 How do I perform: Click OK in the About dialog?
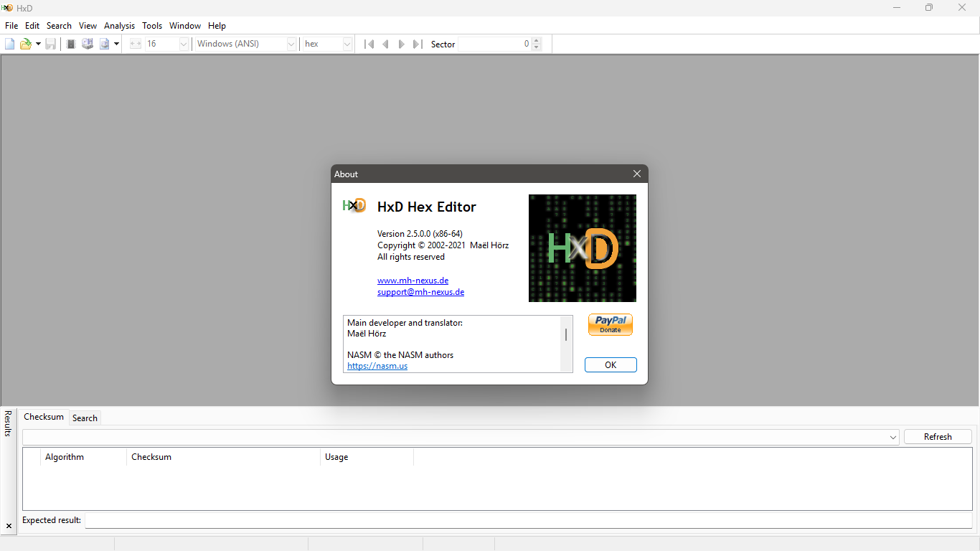tap(611, 364)
